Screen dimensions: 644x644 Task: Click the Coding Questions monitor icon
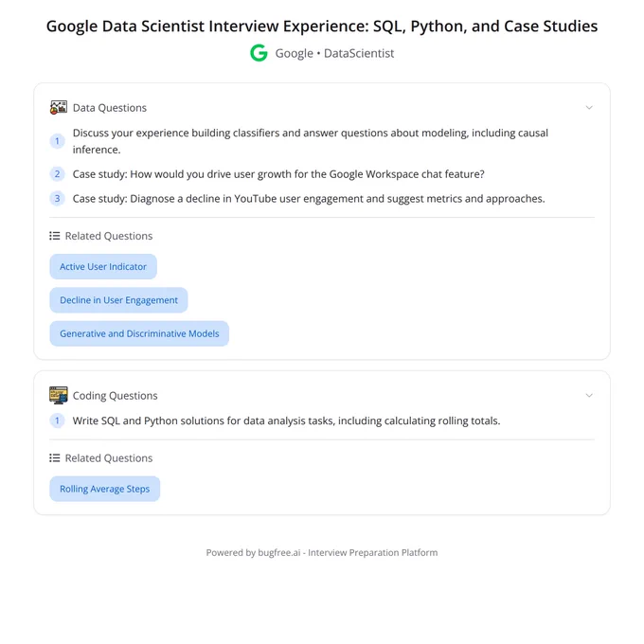(x=59, y=396)
